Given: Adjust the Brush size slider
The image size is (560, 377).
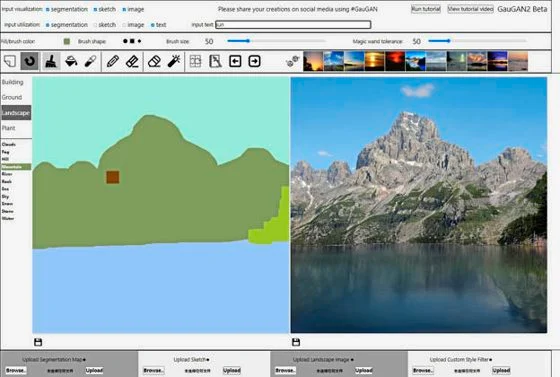Looking at the screenshot, I should 276,41.
